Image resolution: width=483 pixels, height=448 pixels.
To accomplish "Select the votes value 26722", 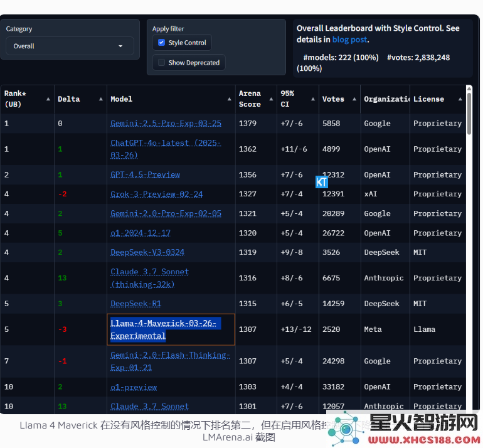I will coord(333,233).
